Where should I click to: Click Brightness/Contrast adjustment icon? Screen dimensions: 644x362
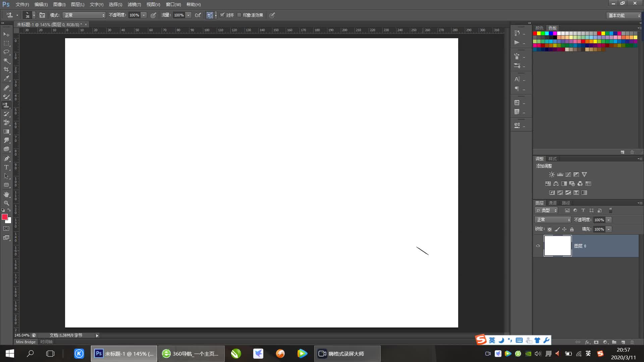551,175
